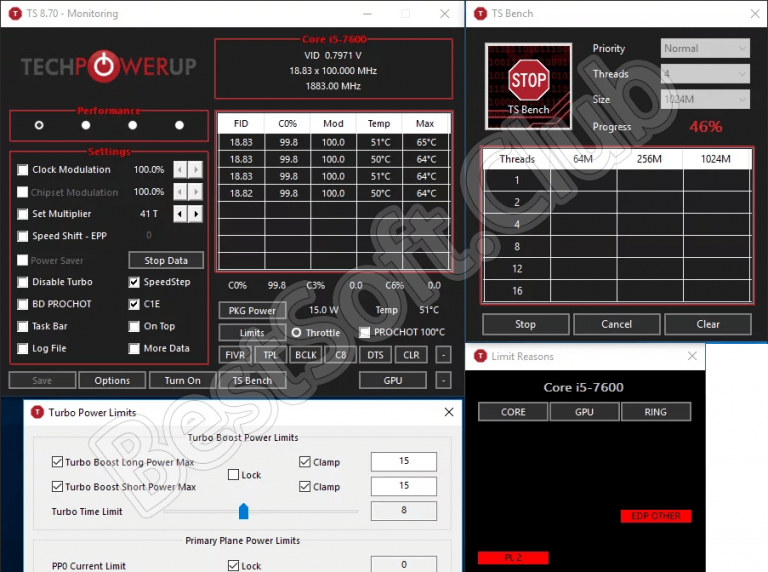The height and width of the screenshot is (572, 768).
Task: Clear the TS Bench results
Action: click(708, 324)
